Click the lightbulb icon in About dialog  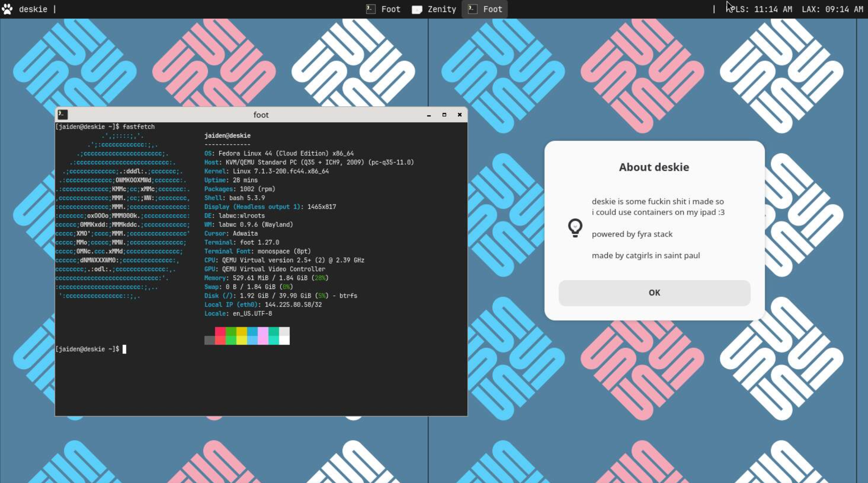coord(575,228)
